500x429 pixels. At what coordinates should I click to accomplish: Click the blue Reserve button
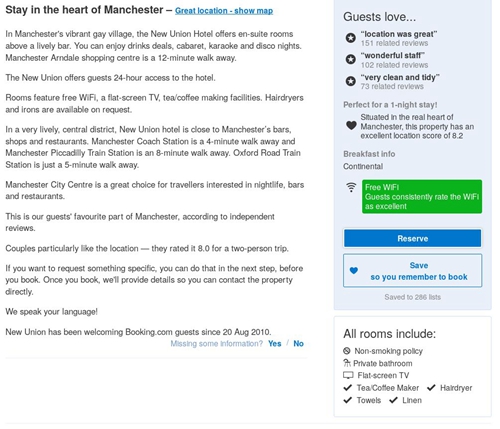(x=413, y=238)
